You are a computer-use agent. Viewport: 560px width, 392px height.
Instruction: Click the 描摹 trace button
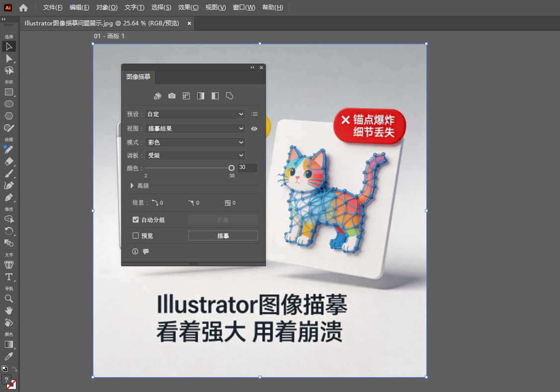point(223,235)
